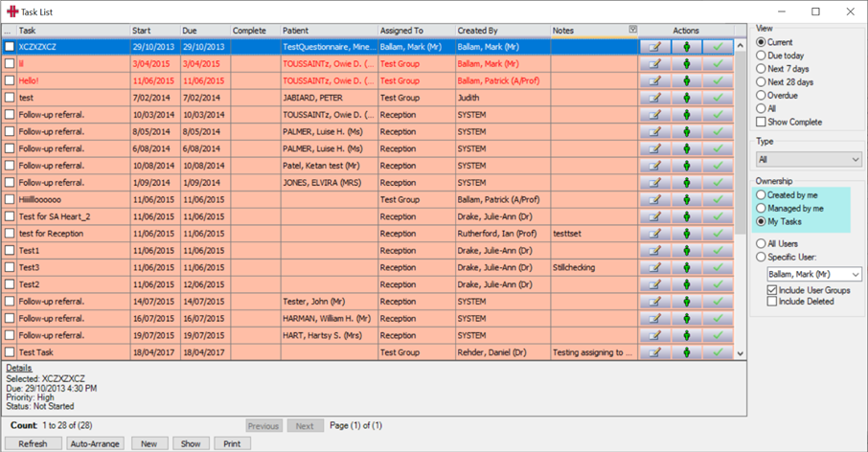Image resolution: width=868 pixels, height=452 pixels.
Task: Mark the XCZXZXCZ task complete with checkmark icon
Action: click(x=718, y=47)
